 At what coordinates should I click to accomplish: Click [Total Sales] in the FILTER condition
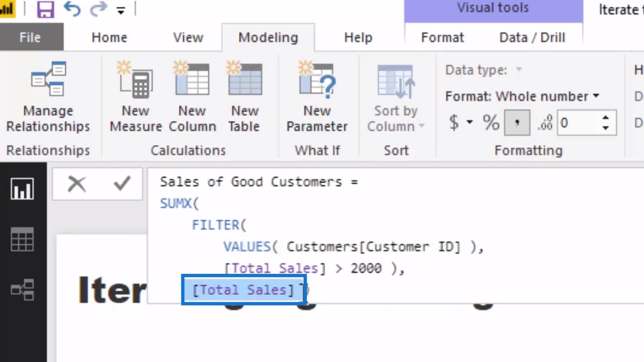point(275,268)
